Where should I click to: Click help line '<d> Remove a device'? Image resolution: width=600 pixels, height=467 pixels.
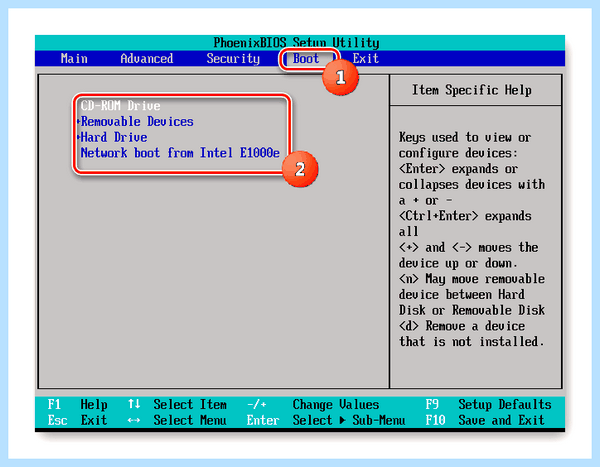click(462, 326)
